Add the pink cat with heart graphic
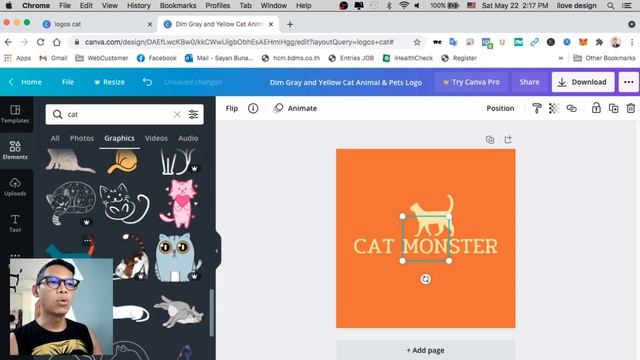Viewport: 640px width, 360px height. (x=179, y=204)
